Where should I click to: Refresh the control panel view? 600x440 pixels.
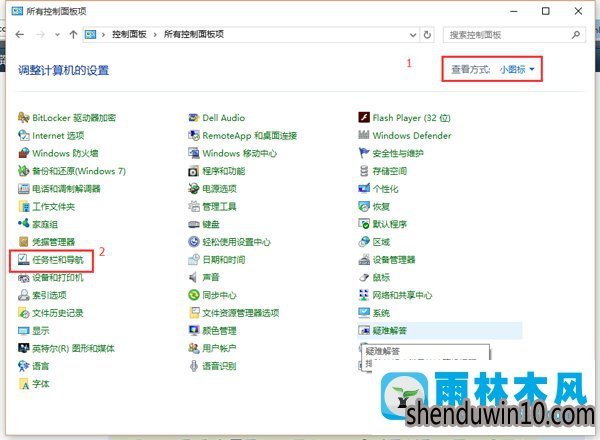[427, 35]
